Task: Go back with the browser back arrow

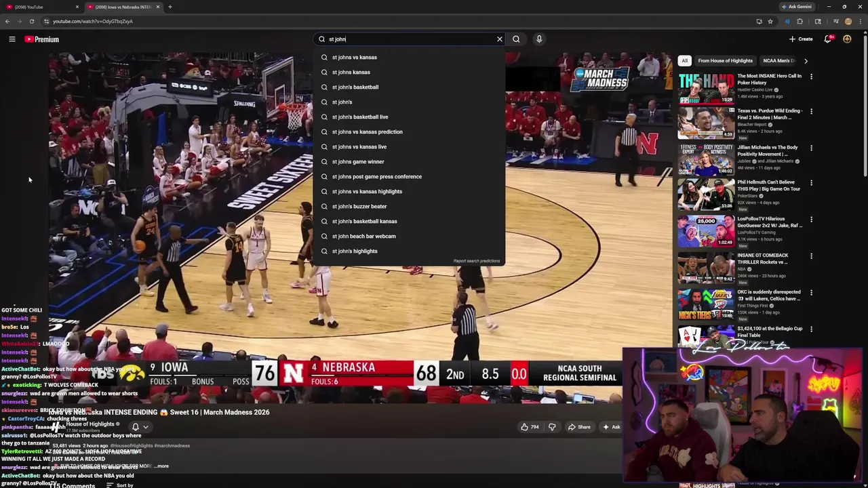Action: [7, 21]
